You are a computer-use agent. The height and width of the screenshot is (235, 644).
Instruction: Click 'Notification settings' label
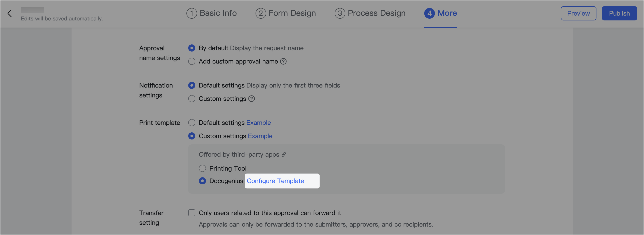pyautogui.click(x=156, y=90)
